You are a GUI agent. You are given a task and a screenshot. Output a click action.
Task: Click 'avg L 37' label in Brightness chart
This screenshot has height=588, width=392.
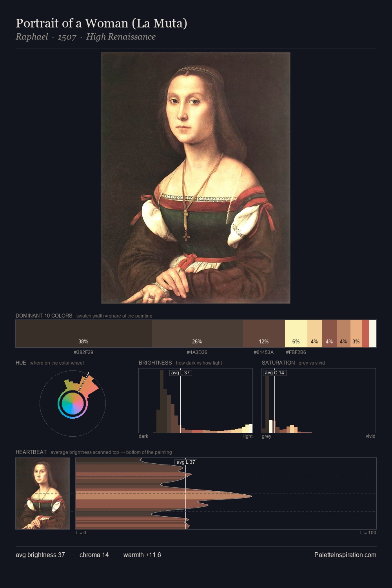click(180, 373)
